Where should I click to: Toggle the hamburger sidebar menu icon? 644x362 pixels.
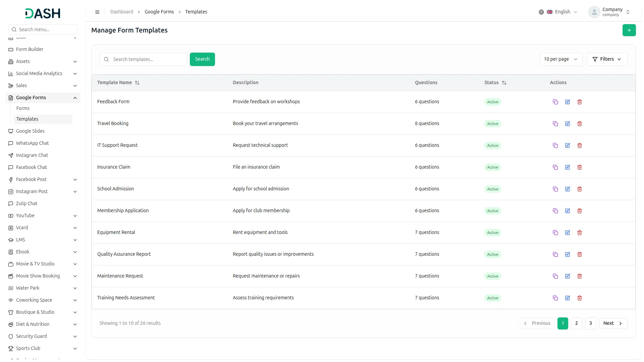[97, 12]
